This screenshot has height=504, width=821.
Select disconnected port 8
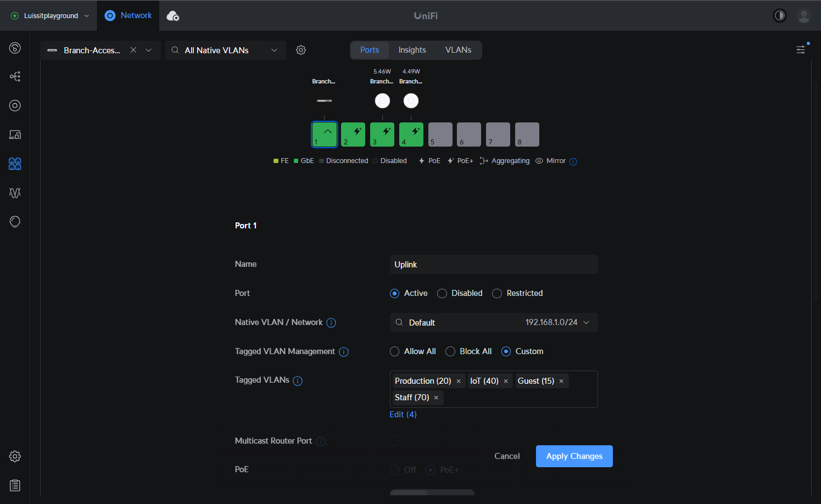[x=527, y=135]
